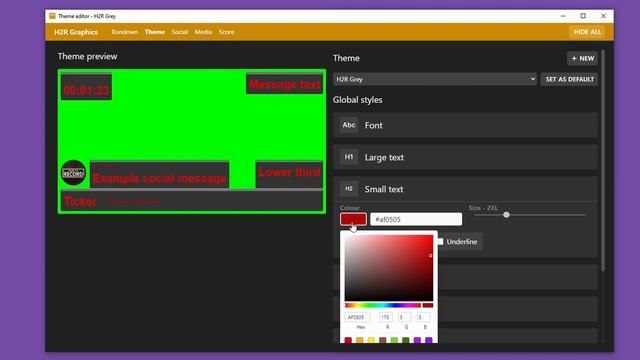Click the Ticker bar in preview
640x360 pixels.
coord(192,201)
